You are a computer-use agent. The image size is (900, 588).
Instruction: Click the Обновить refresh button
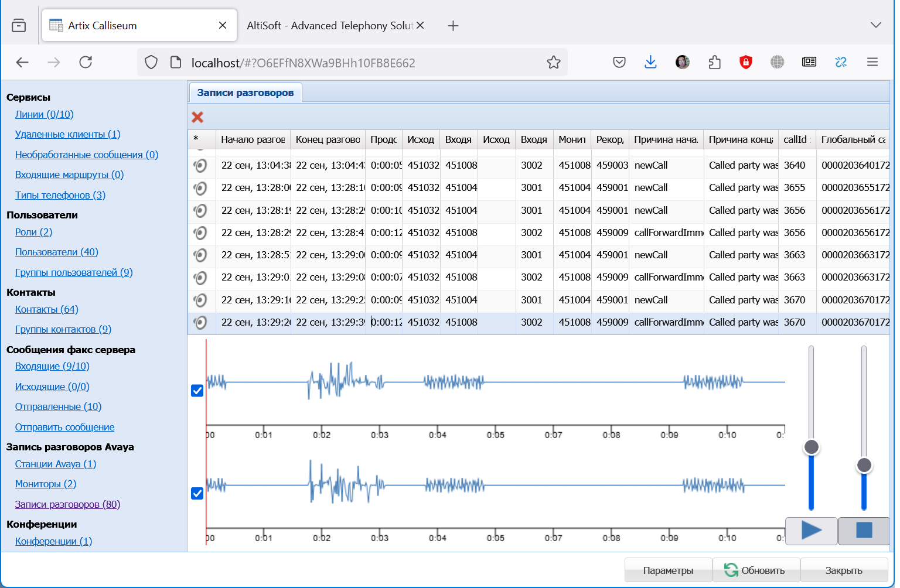click(756, 570)
